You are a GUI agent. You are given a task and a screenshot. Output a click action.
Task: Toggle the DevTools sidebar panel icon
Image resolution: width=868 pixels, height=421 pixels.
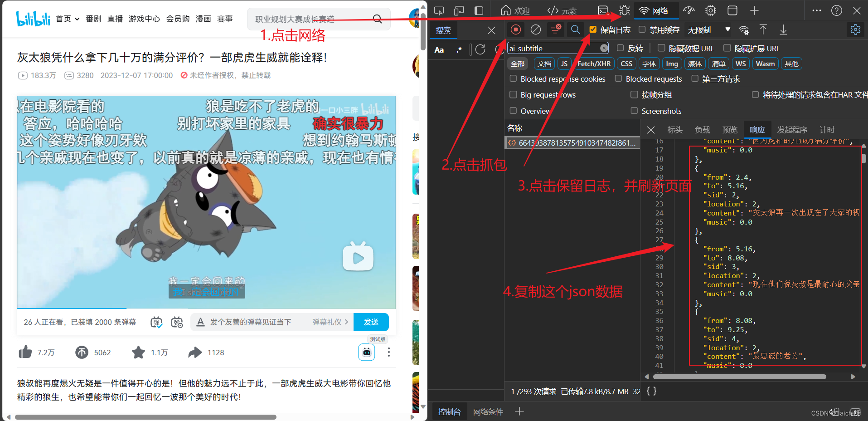[x=479, y=10]
